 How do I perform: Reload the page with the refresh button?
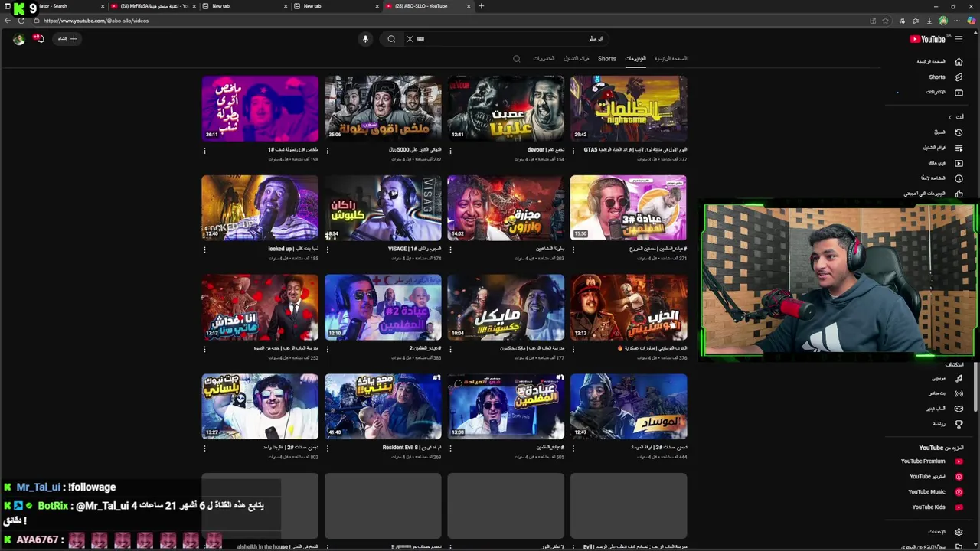21,21
